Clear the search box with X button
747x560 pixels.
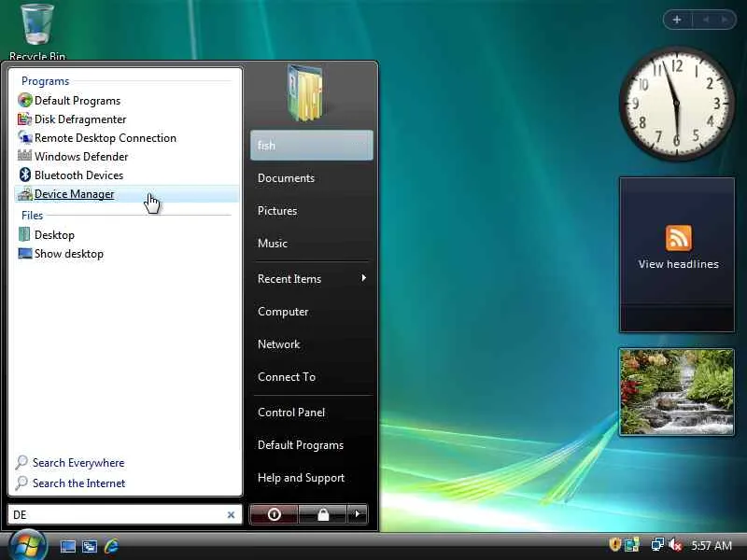(x=231, y=515)
